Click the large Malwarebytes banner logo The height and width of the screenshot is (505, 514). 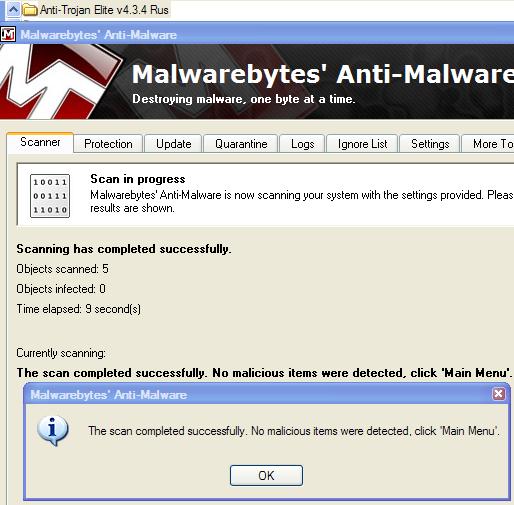pos(60,82)
